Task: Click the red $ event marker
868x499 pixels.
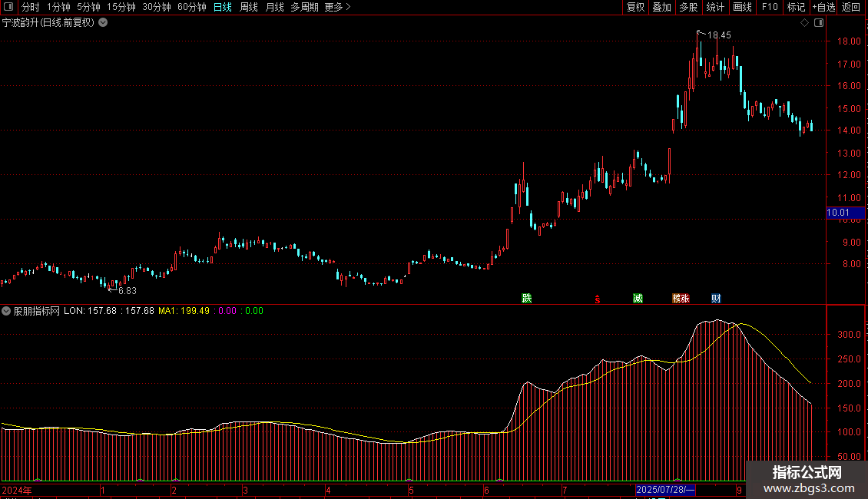Action: pos(597,299)
